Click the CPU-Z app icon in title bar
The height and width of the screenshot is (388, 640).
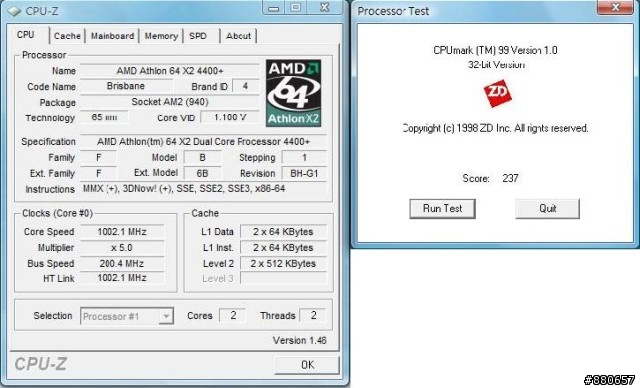[14, 11]
